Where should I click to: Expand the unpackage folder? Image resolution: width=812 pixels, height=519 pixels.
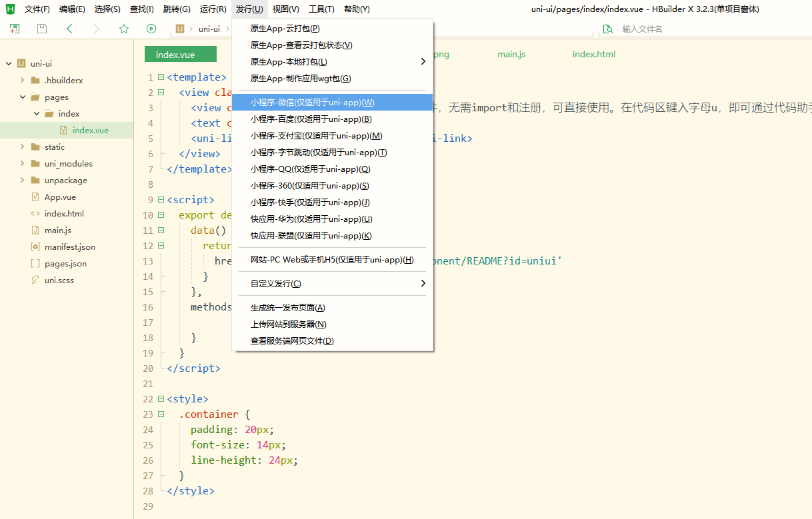click(x=23, y=180)
